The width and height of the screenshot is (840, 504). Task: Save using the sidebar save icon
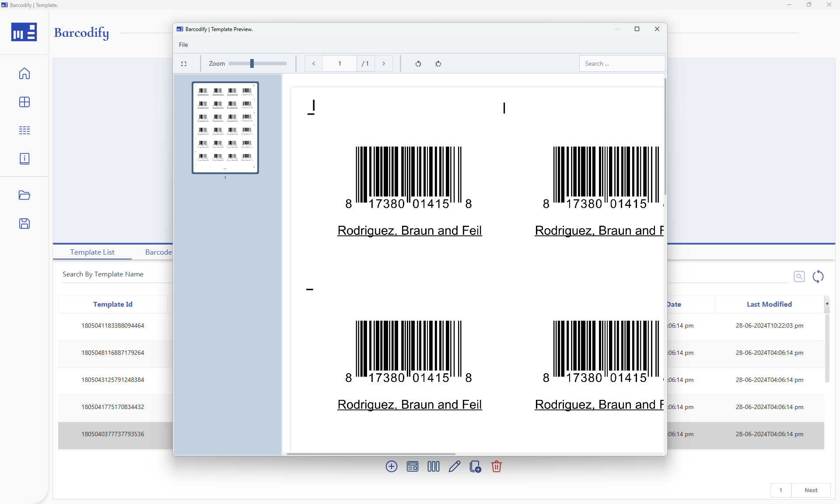(x=24, y=224)
